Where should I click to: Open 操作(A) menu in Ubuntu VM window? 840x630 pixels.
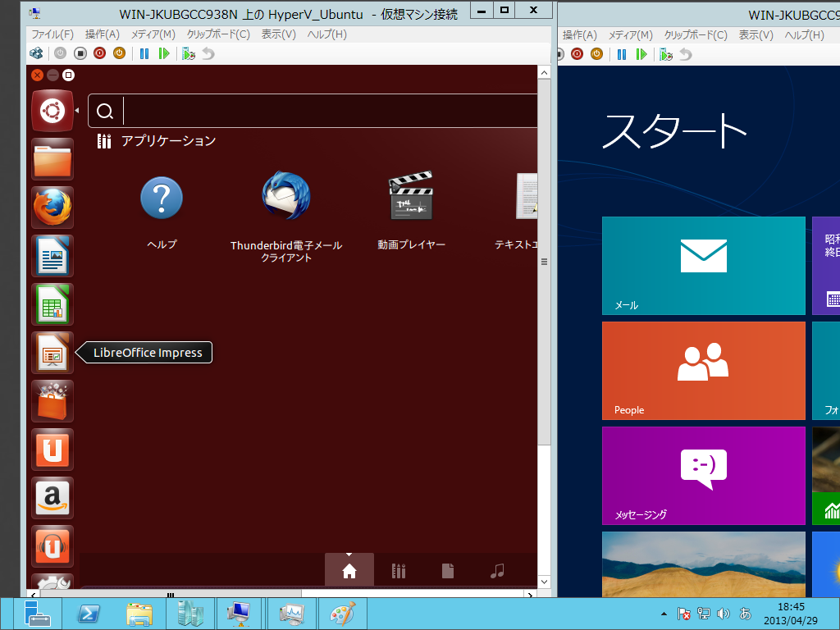pyautogui.click(x=103, y=34)
